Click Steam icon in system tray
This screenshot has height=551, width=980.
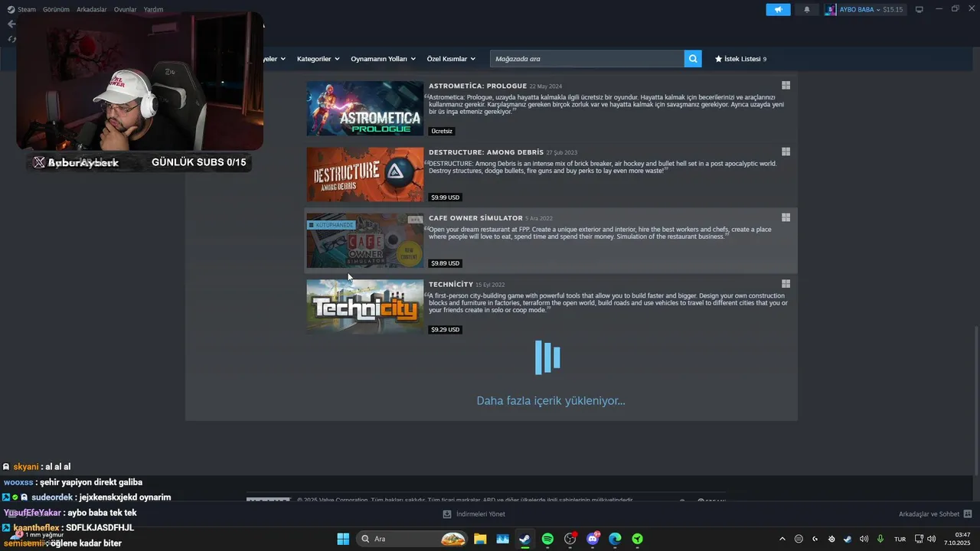(x=848, y=539)
